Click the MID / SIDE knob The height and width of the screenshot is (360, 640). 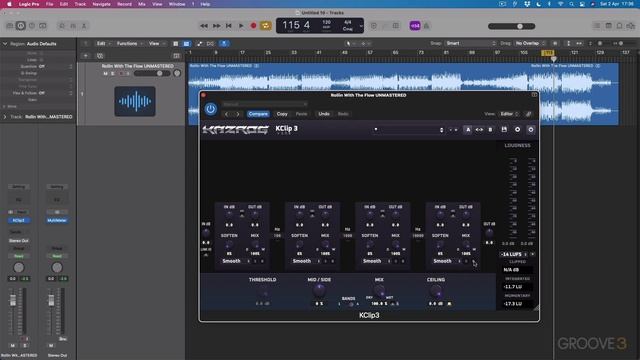coord(319,291)
